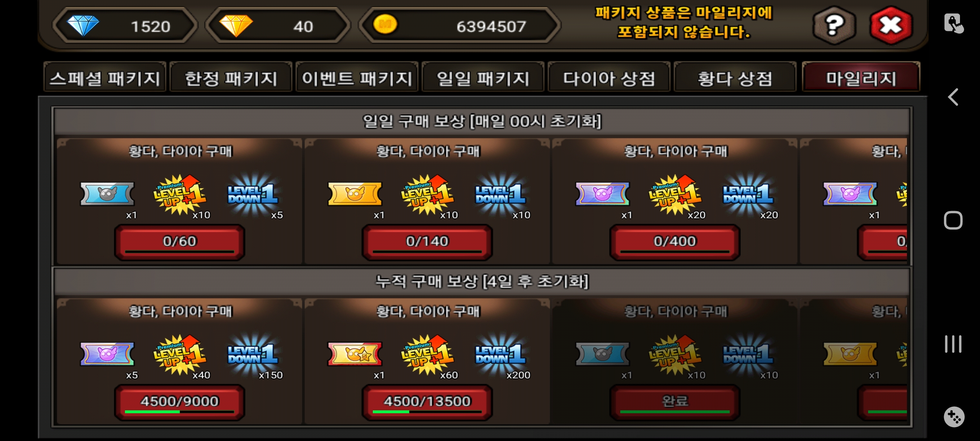The height and width of the screenshot is (441, 980).
Task: Open the game controller overlay icon
Action: [954, 417]
